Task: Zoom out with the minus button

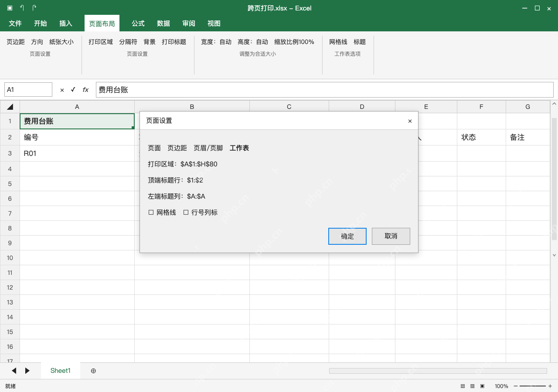Action: tap(516, 386)
